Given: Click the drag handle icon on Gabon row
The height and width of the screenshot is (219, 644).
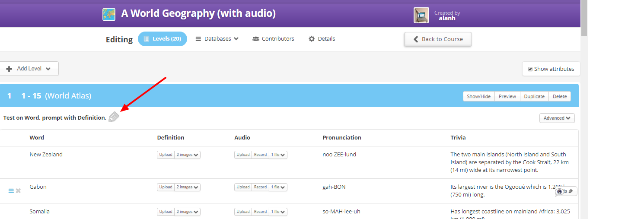Looking at the screenshot, I should (11, 190).
